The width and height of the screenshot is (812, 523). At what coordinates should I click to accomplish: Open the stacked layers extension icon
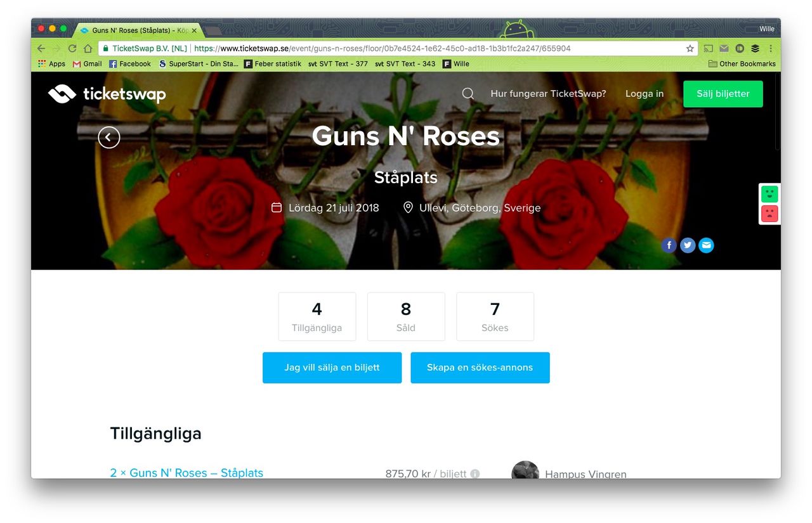point(755,48)
